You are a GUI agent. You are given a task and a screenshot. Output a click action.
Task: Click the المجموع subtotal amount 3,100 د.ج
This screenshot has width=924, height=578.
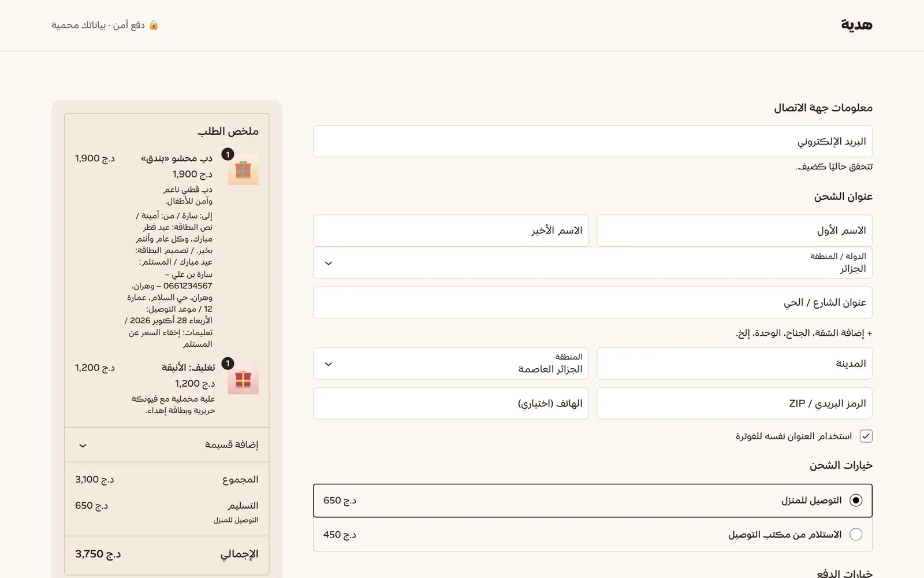(95, 479)
